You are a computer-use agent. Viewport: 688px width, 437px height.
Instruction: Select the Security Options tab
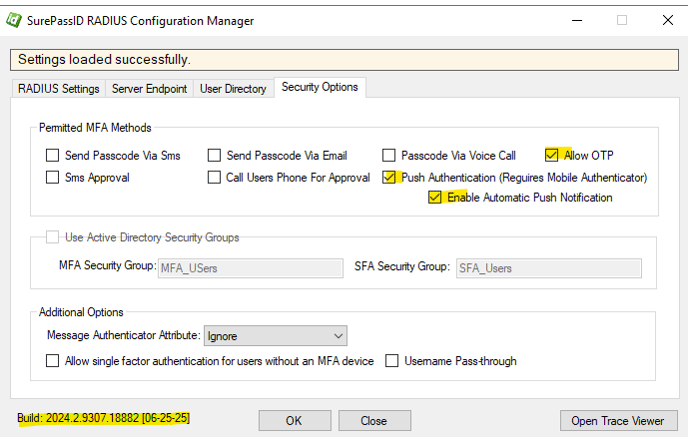319,87
